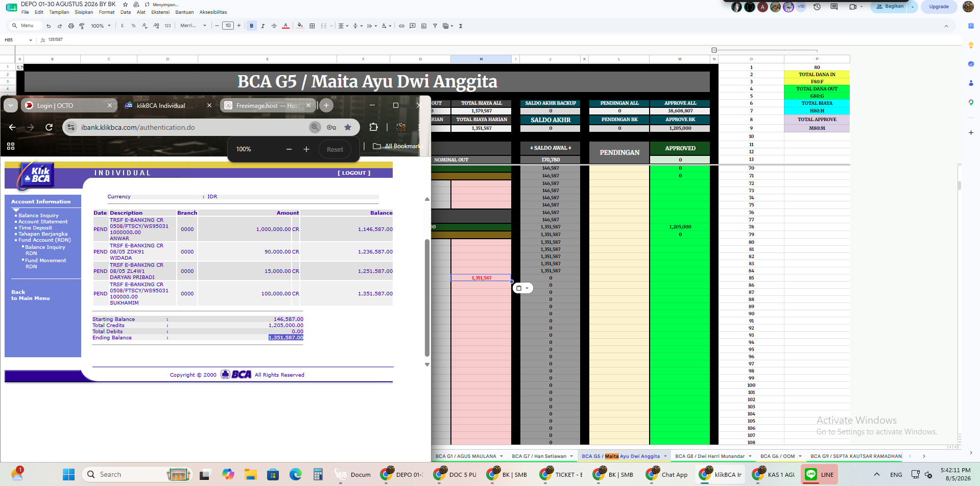Switch to the Freeimage.host browser tab
The width and height of the screenshot is (980, 486).
point(268,105)
